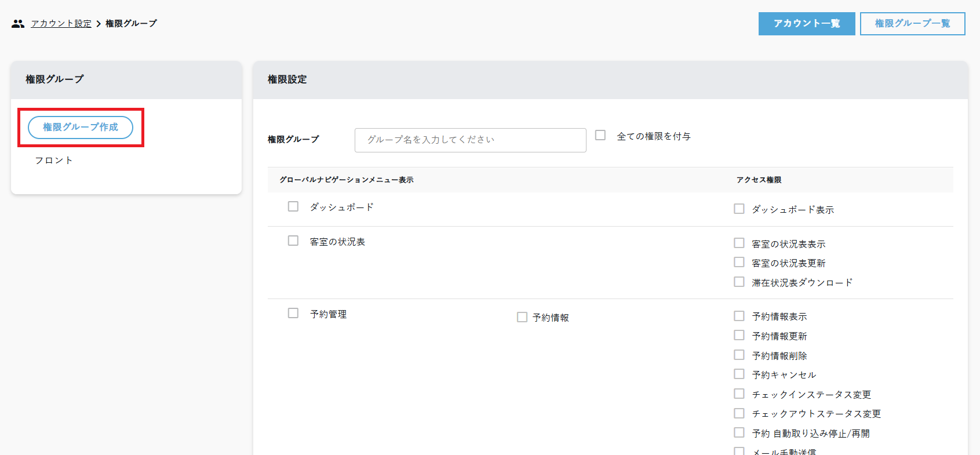Click the アカウント一覧 button
The height and width of the screenshot is (455, 980).
point(806,24)
